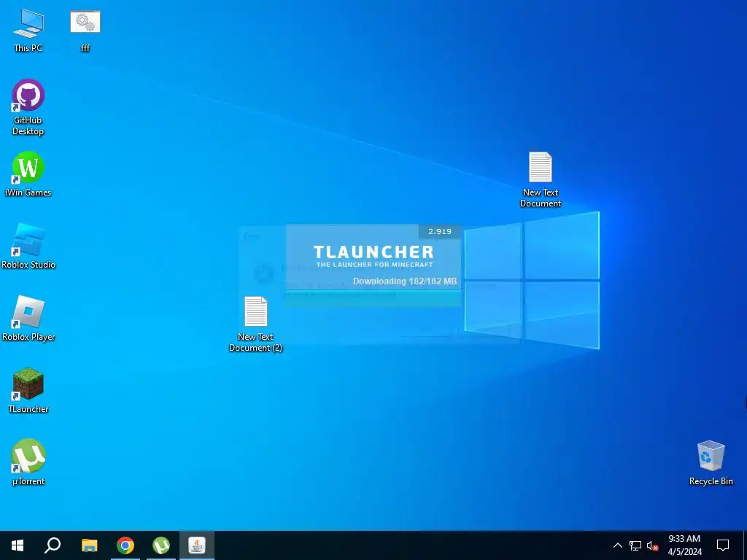
Task: Select the This PC desktop icon
Action: (x=28, y=31)
